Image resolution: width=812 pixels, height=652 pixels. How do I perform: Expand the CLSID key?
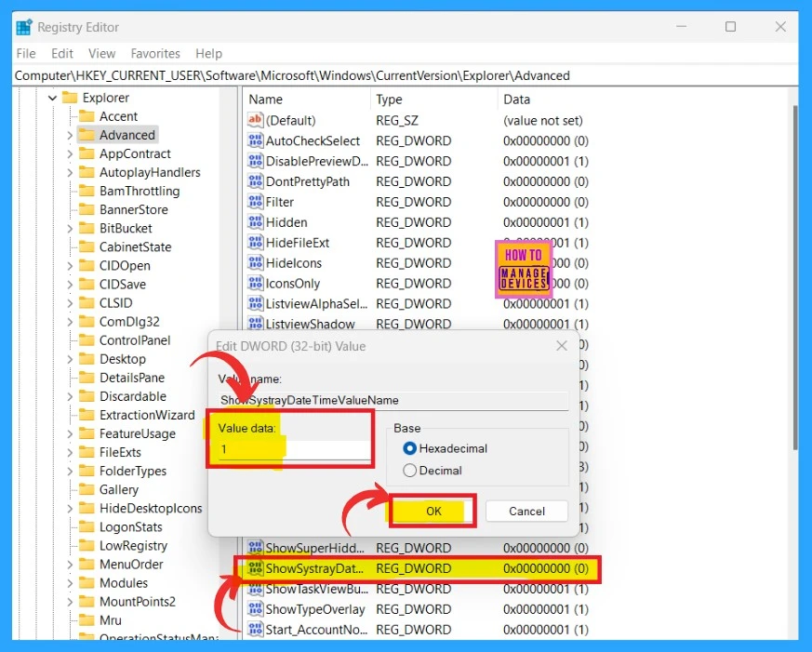(70, 303)
